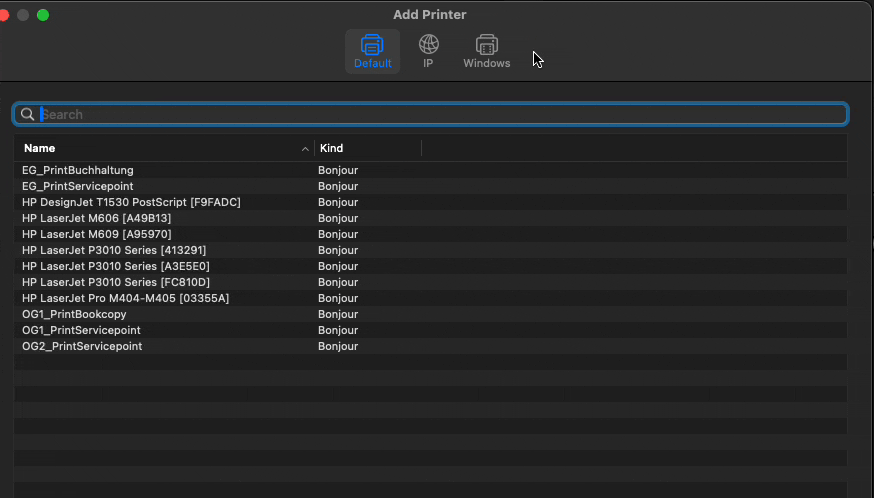The image size is (874, 498).
Task: Select HP LaserJet M609 [A95970]
Action: coord(97,234)
